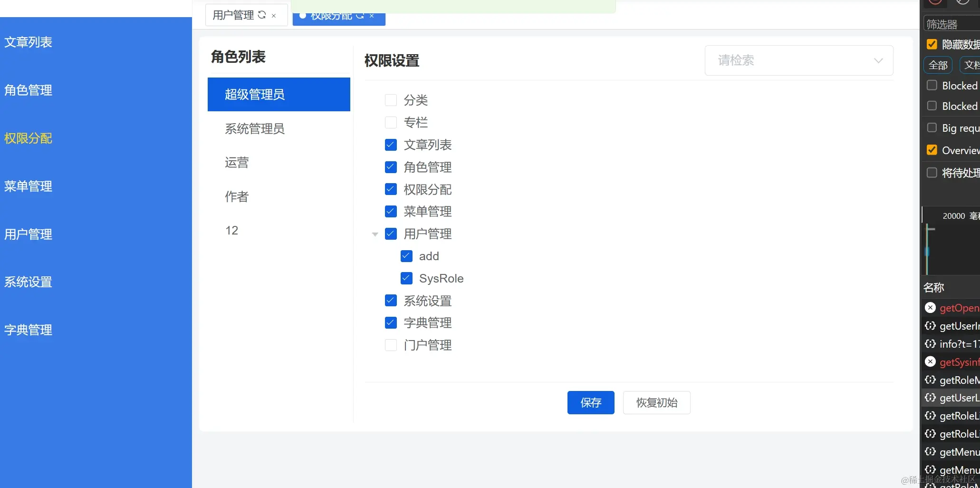
Task: Select the 系统管理员 role in the role list
Action: click(x=279, y=128)
